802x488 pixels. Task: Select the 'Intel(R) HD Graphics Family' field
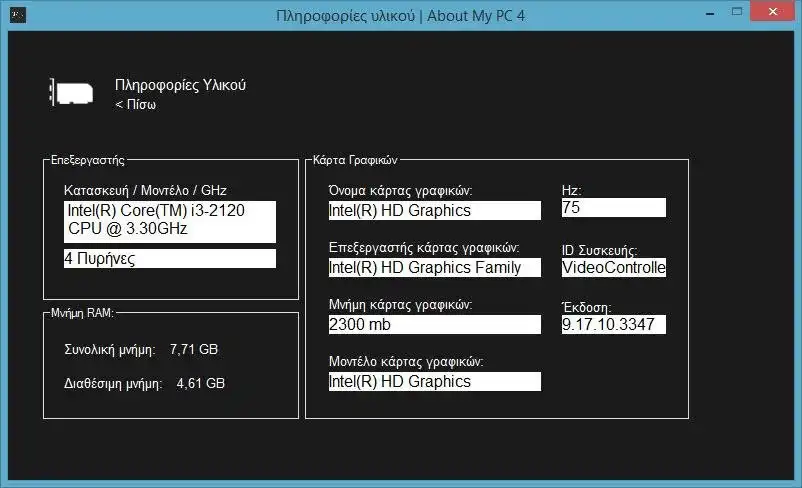(x=435, y=268)
